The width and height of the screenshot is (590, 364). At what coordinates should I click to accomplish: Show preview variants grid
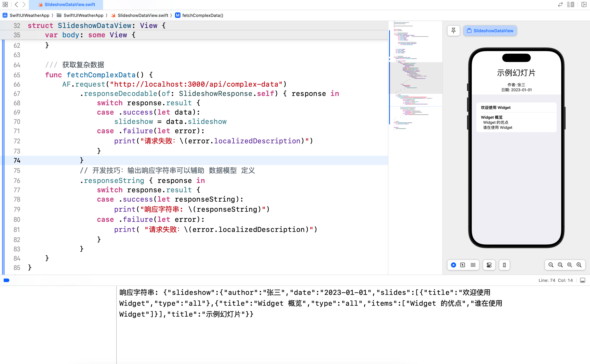coord(473,265)
